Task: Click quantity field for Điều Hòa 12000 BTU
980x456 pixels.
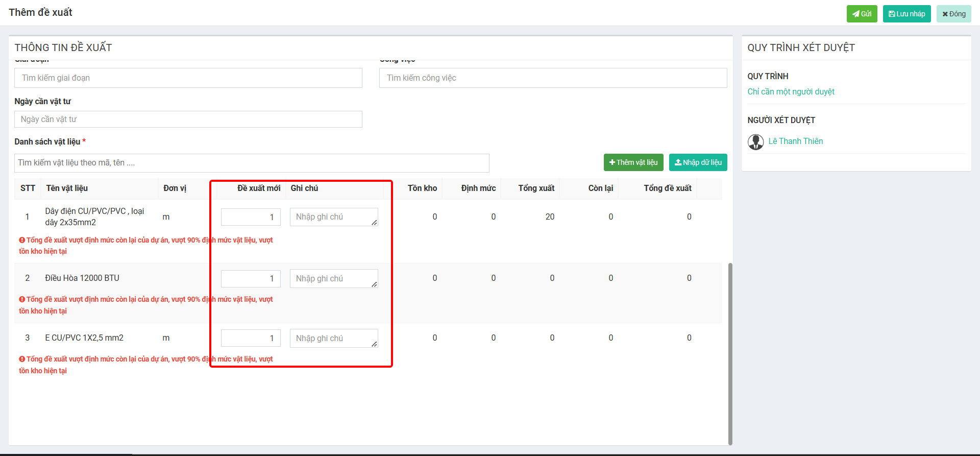Action: point(251,279)
